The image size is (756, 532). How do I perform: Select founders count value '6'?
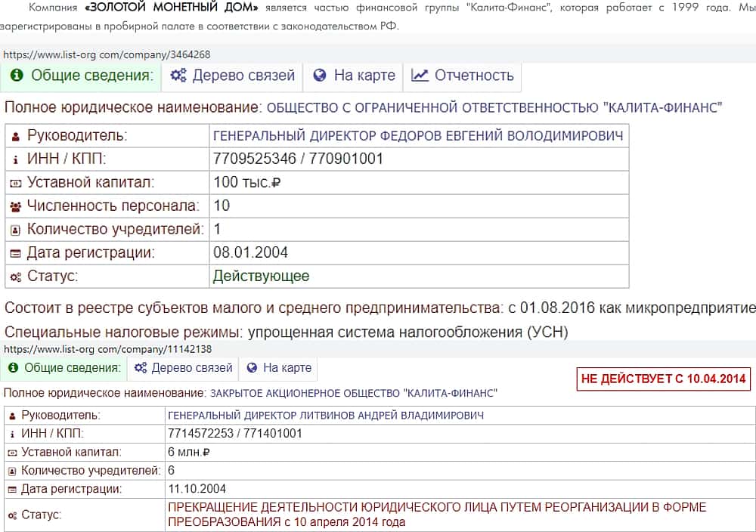point(171,470)
